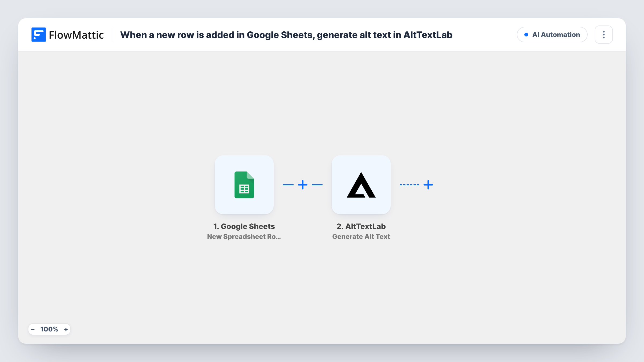Open the three-dot options menu

(604, 35)
